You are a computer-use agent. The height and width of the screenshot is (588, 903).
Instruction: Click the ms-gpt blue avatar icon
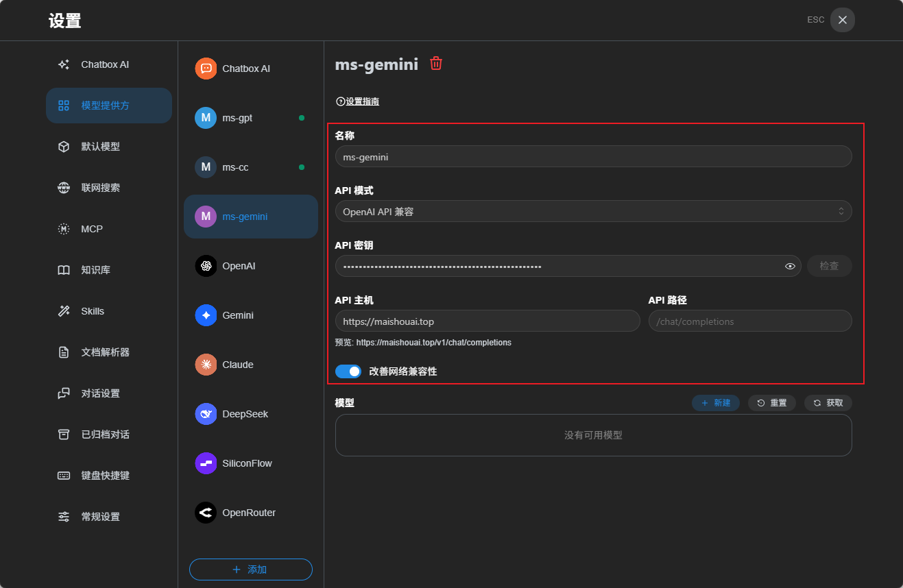click(x=206, y=118)
